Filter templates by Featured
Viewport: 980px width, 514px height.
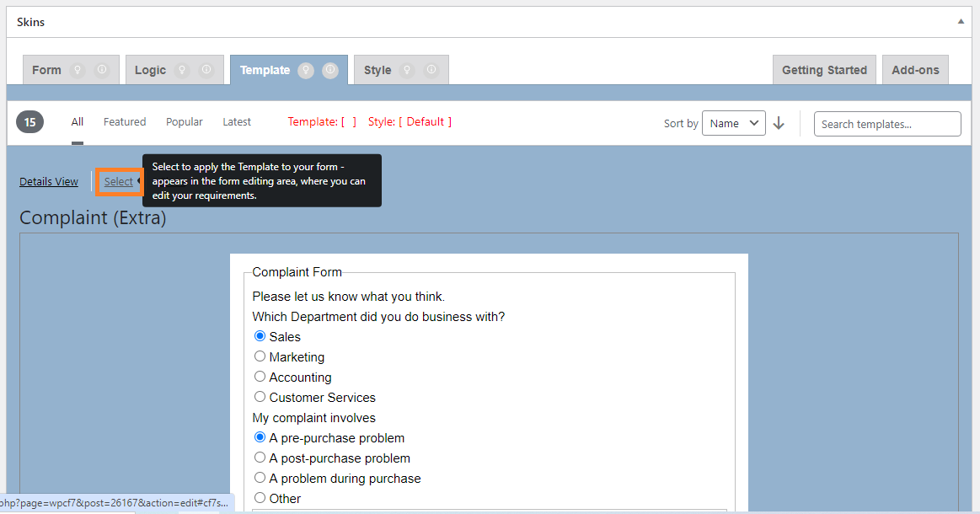click(125, 122)
